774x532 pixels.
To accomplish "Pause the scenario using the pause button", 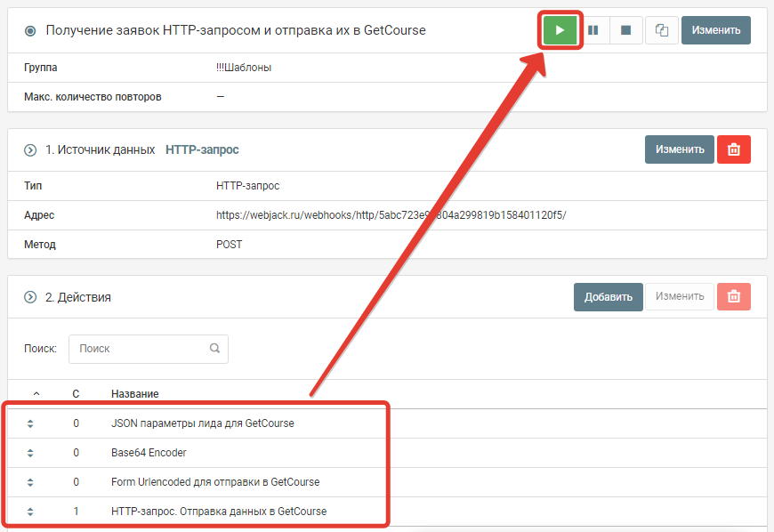I will pyautogui.click(x=593, y=30).
